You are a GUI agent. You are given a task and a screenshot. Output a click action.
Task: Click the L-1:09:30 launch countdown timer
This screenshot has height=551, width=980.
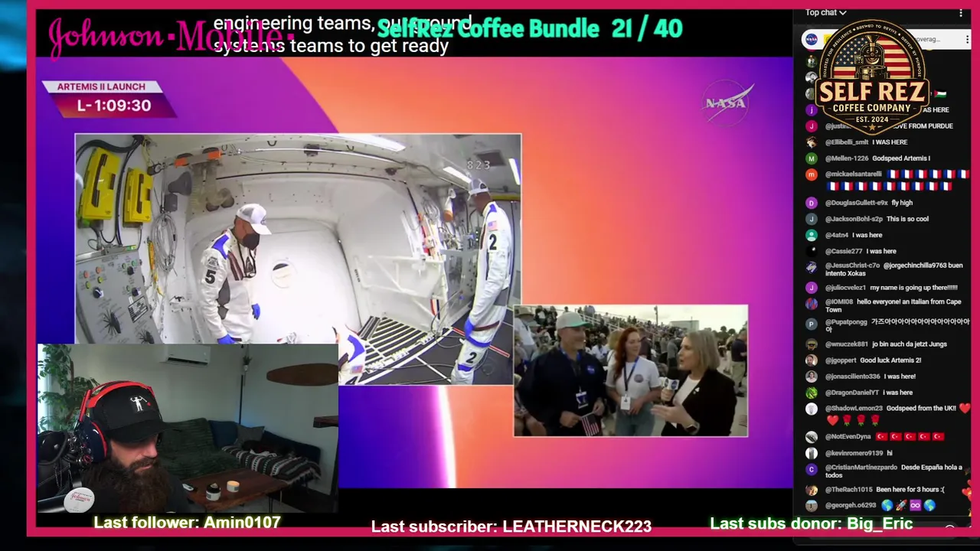[x=114, y=106]
